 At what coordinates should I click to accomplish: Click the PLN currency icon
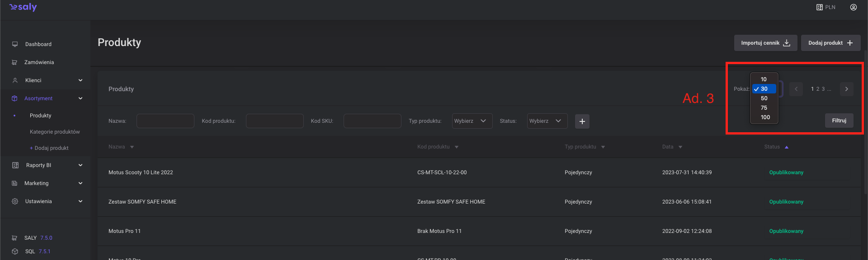(x=819, y=7)
